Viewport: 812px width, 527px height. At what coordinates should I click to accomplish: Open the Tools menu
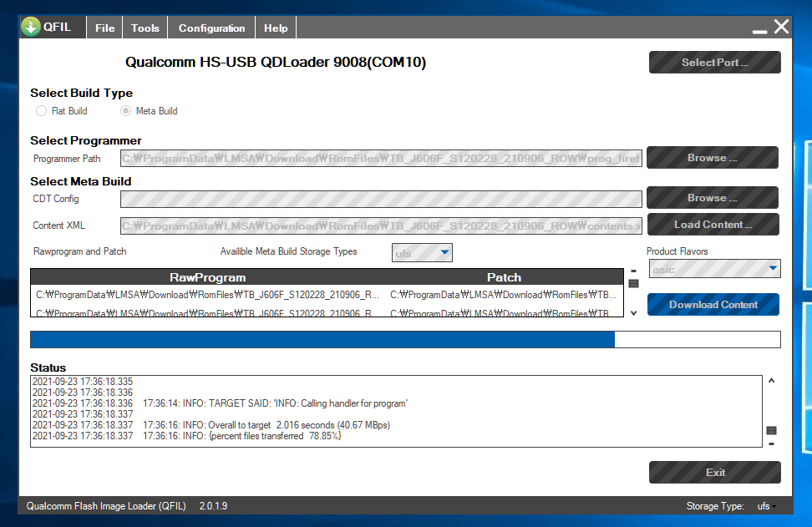click(145, 28)
